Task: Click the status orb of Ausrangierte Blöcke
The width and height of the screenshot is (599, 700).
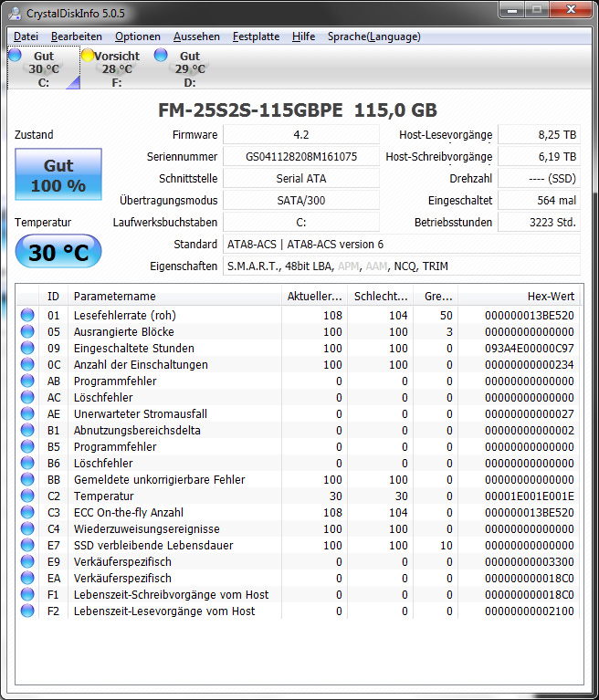Action: pyautogui.click(x=27, y=331)
